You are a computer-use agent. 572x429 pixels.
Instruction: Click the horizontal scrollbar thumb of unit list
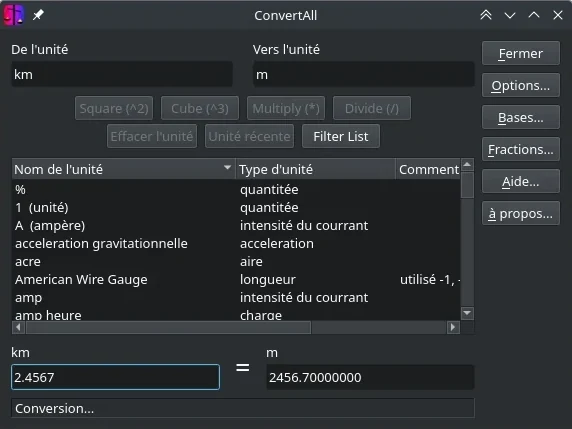click(x=168, y=327)
